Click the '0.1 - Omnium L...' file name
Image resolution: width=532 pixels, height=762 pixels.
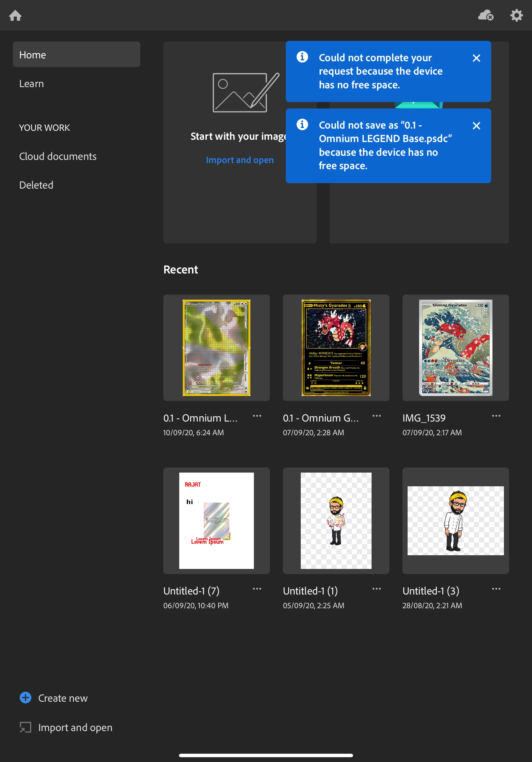pyautogui.click(x=200, y=418)
